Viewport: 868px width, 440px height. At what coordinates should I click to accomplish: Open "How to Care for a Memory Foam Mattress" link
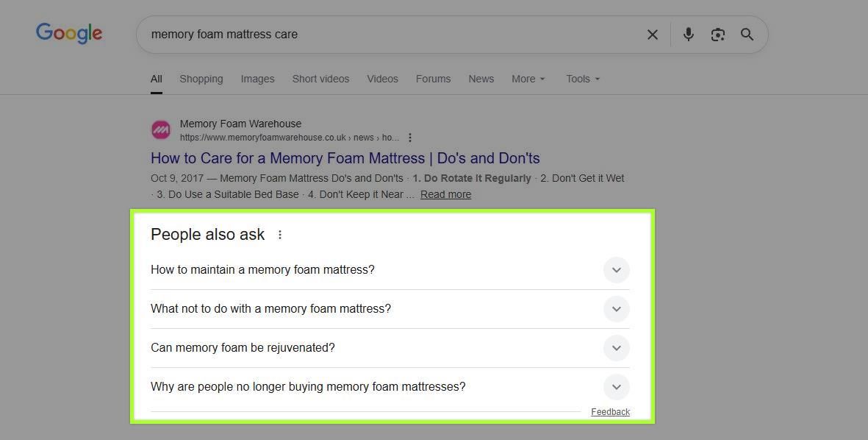[x=345, y=158]
